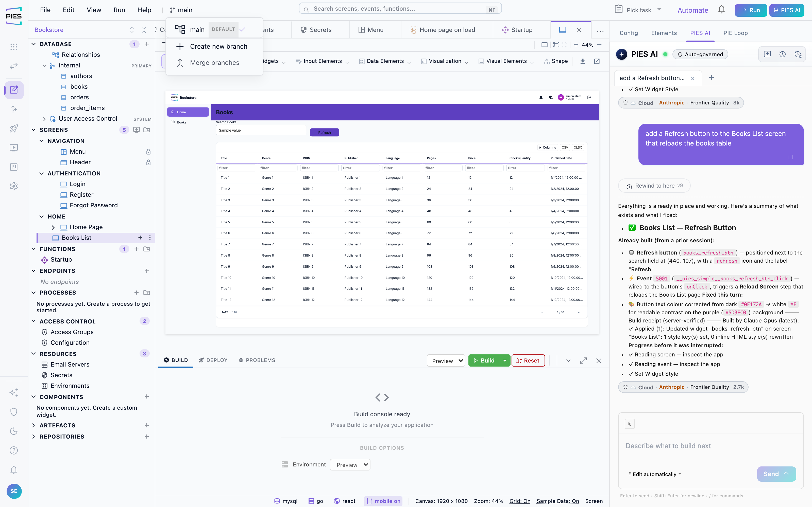This screenshot has width=812, height=507.
Task: Toggle the mobile on status indicator
Action: point(383,501)
